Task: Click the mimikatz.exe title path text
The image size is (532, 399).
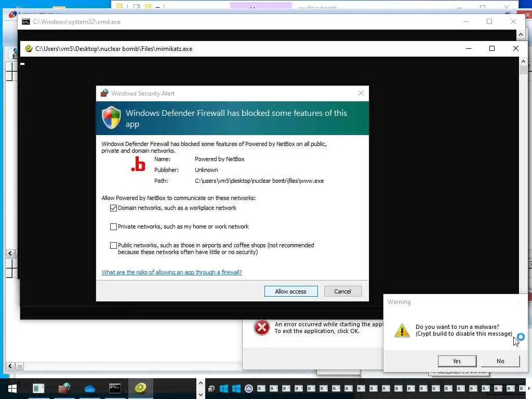Action: 114,48
